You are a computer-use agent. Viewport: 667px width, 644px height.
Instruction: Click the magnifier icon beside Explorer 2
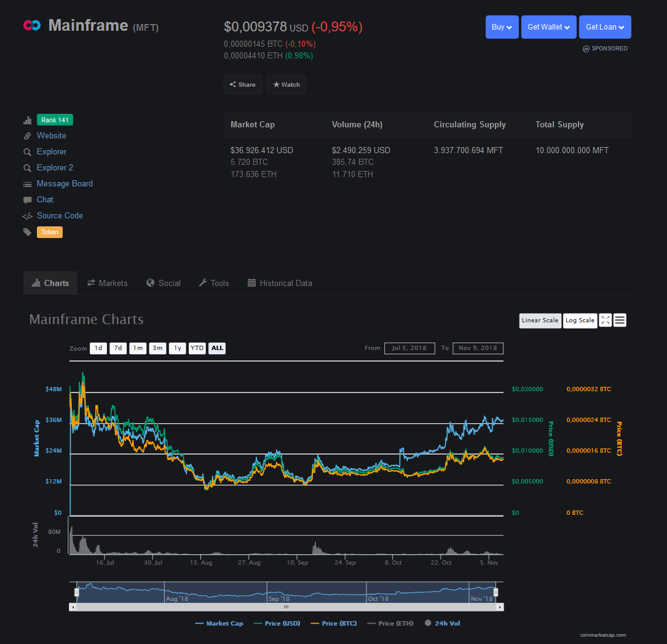(27, 168)
